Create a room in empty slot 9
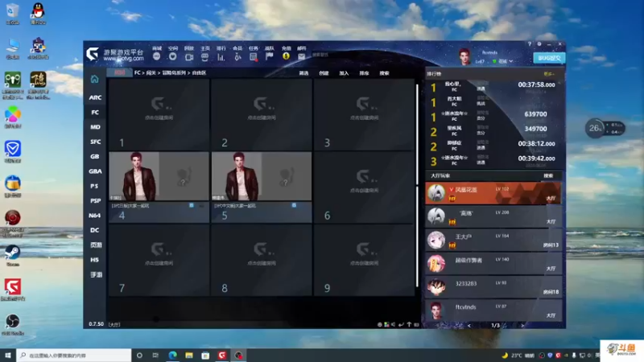Image resolution: width=644 pixels, height=362 pixels. click(365, 260)
